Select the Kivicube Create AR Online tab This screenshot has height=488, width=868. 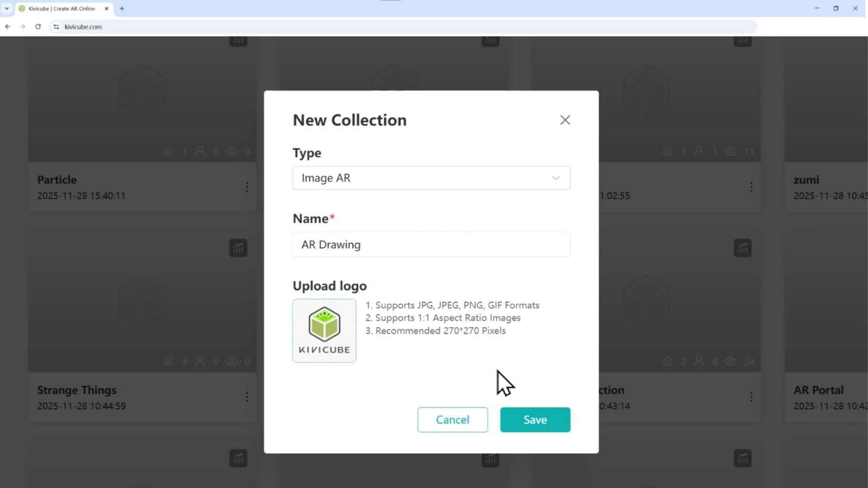60,8
